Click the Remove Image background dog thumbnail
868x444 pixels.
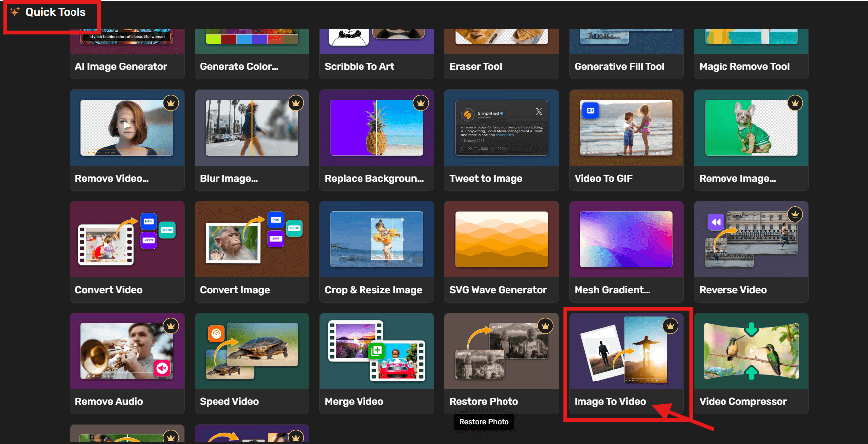(x=751, y=128)
